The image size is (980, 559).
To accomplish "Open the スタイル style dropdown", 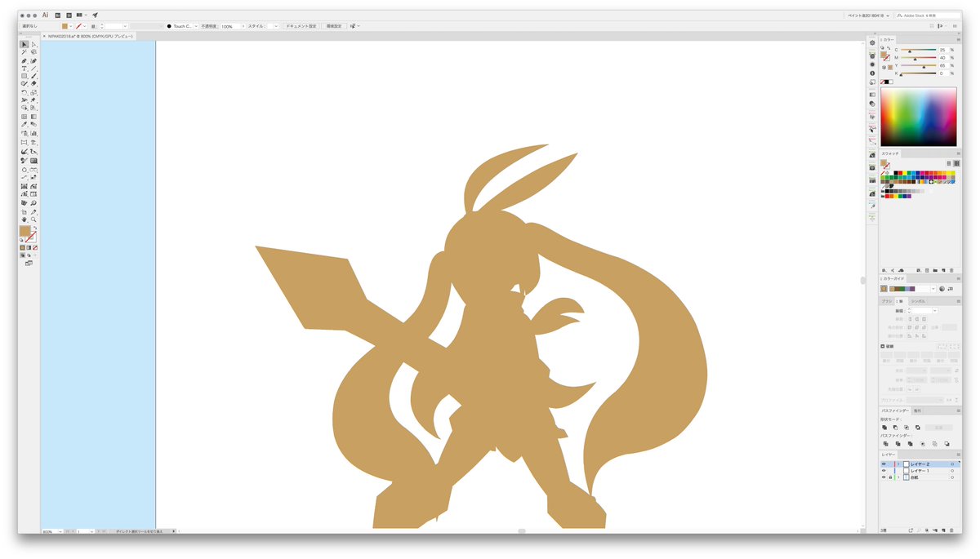I will tap(276, 26).
